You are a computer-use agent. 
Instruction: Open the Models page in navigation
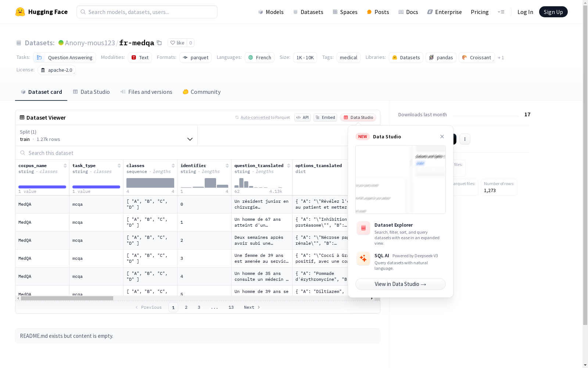(x=271, y=12)
